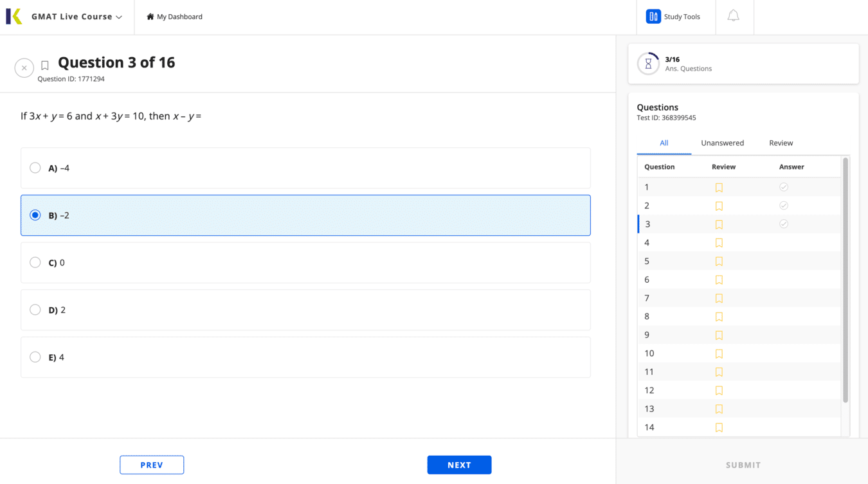
Task: Go to My Dashboard
Action: [174, 17]
